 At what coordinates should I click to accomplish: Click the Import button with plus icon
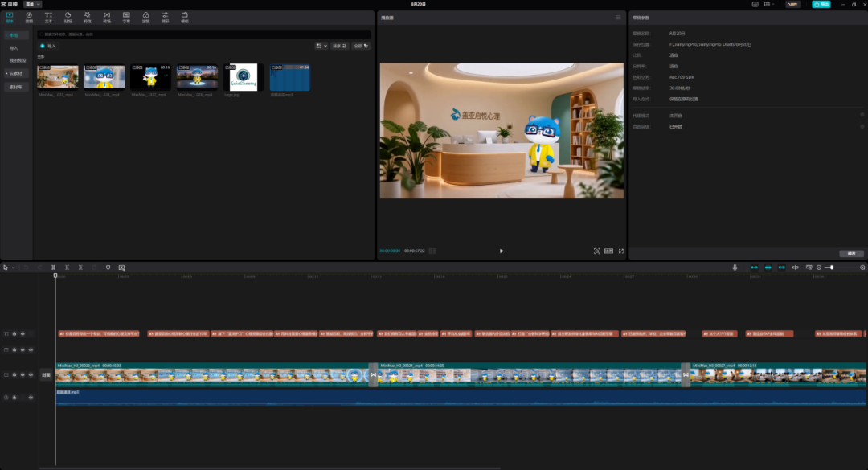(48, 46)
